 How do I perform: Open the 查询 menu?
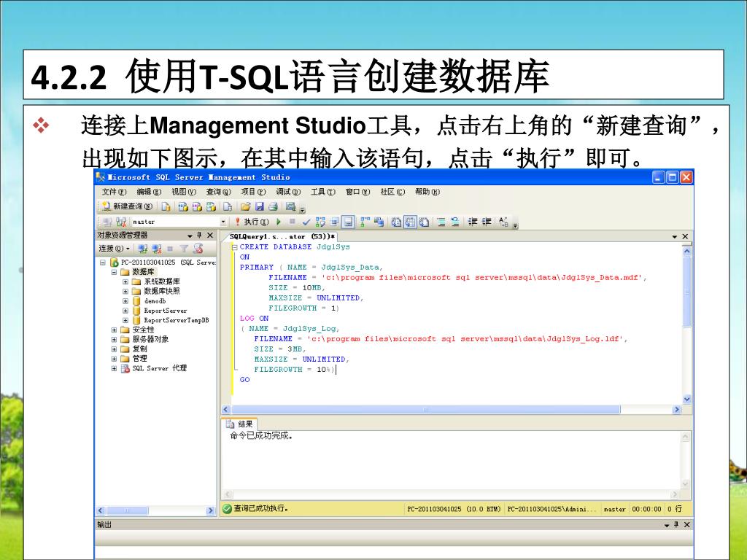(x=218, y=192)
